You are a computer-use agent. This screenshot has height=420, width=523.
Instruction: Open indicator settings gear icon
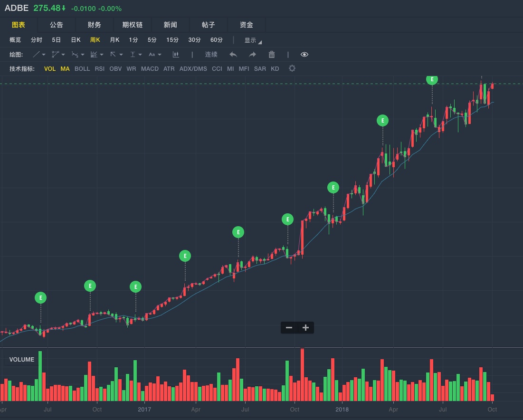coord(292,68)
